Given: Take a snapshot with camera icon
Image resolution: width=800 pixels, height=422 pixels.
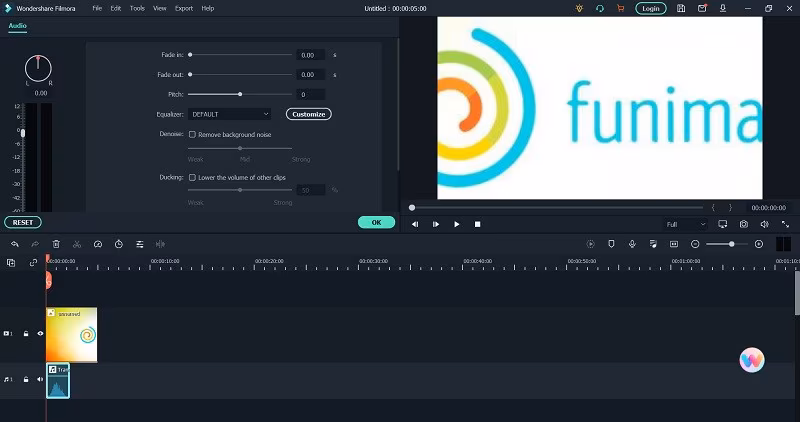Looking at the screenshot, I should [x=744, y=224].
